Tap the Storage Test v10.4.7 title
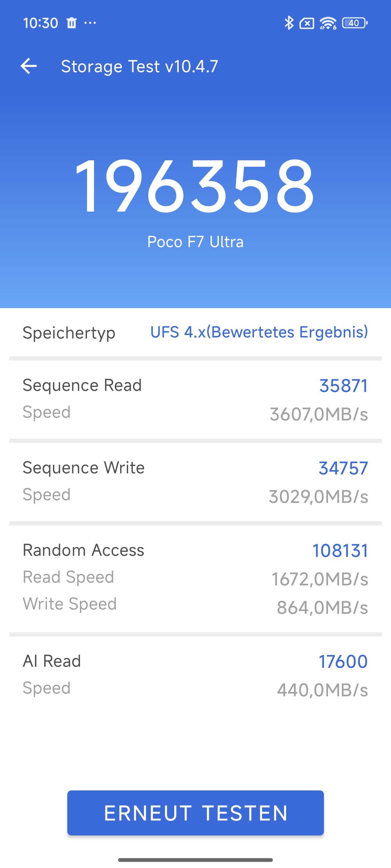The image size is (391, 868). 139,66
